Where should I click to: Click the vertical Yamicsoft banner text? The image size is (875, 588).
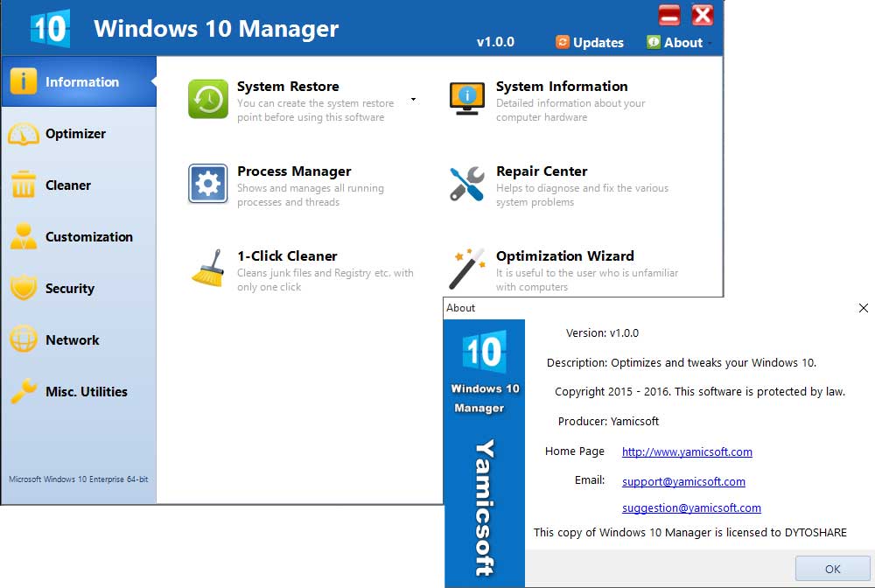coord(485,507)
